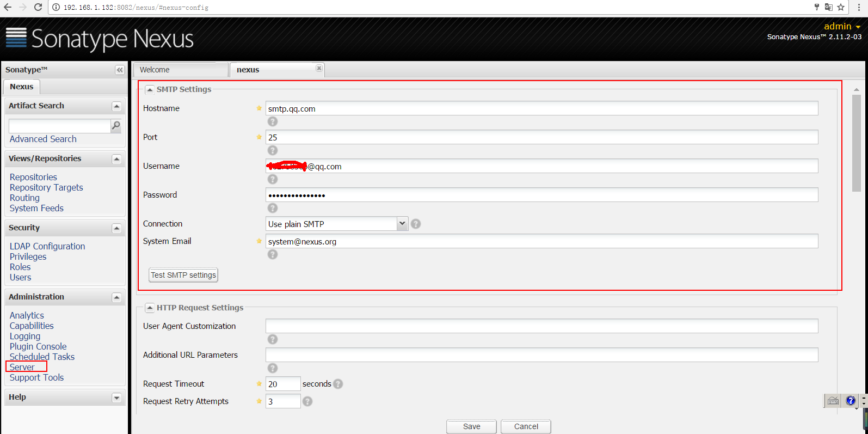Image resolution: width=868 pixels, height=434 pixels.
Task: Click the saved password key icon
Action: coord(816,7)
